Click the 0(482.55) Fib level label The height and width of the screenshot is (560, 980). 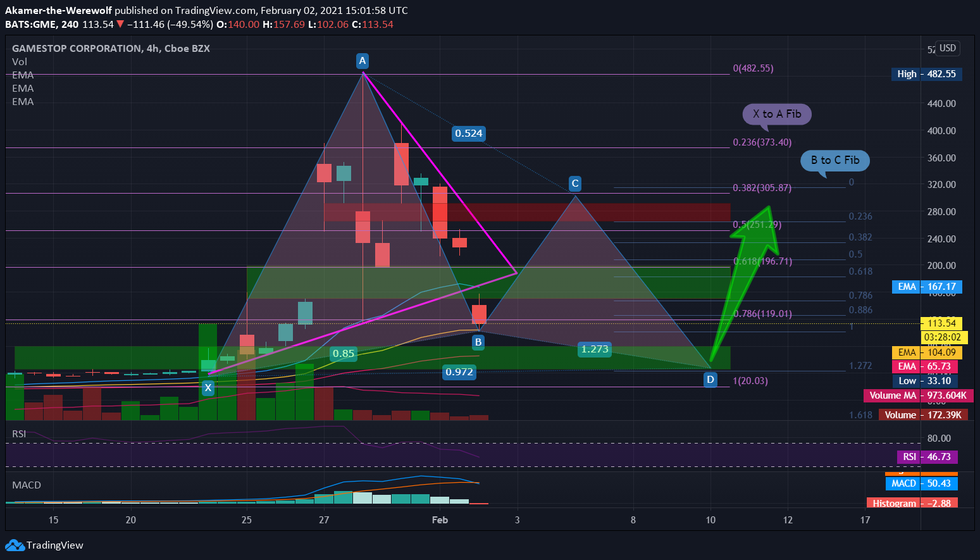pyautogui.click(x=753, y=68)
